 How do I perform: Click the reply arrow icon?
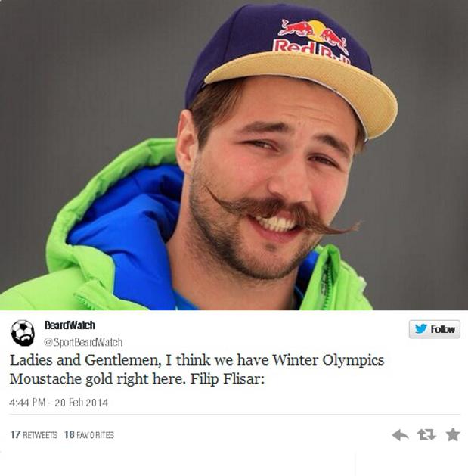(x=400, y=435)
